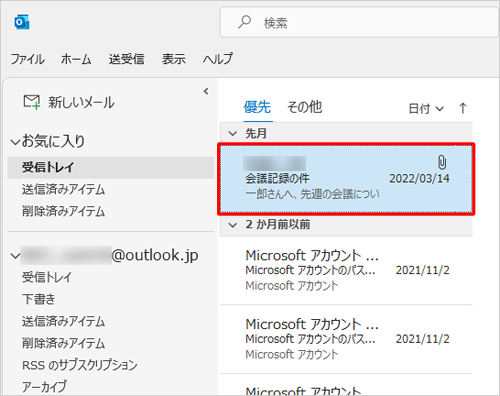
Task: Open the 会議記録の件 email
Action: point(346,179)
